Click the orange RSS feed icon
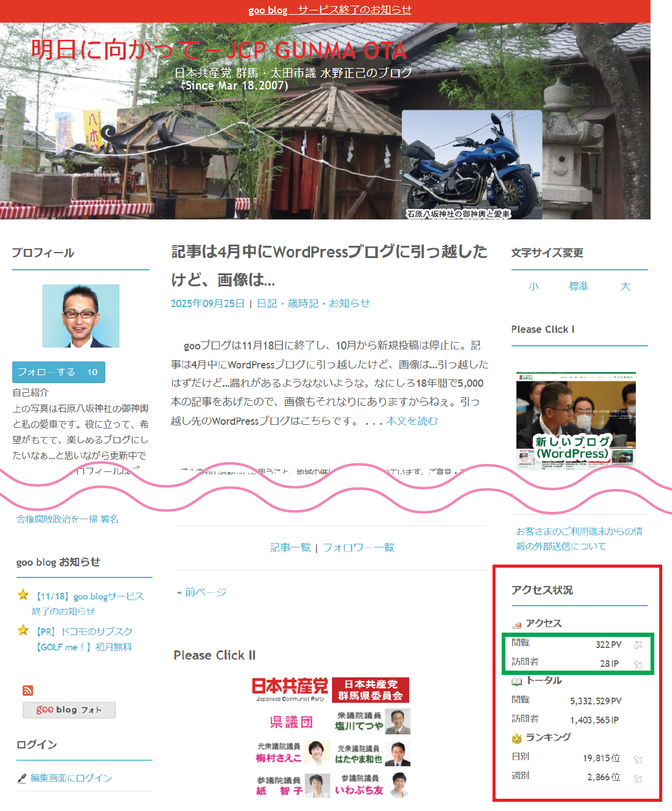The height and width of the screenshot is (811, 672). click(x=28, y=690)
